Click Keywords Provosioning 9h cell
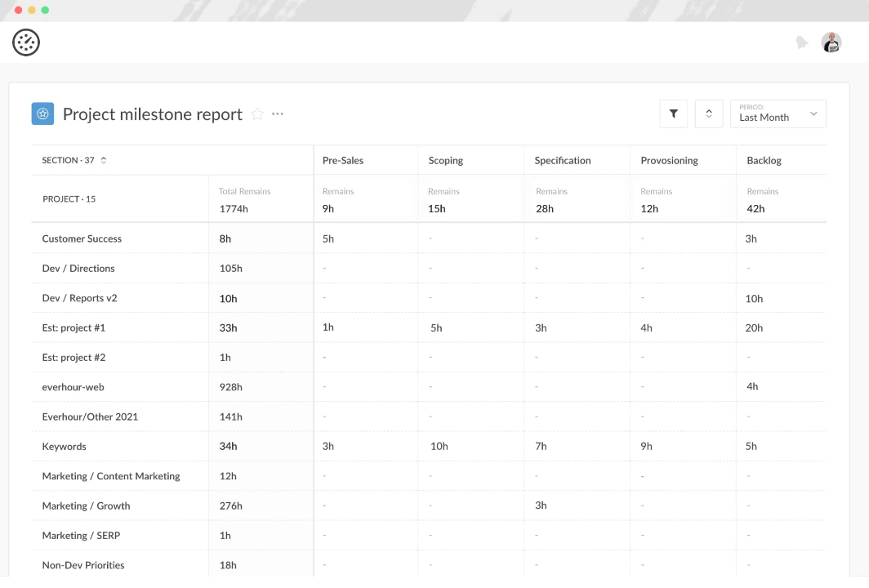The height and width of the screenshot is (588, 869). 646,446
